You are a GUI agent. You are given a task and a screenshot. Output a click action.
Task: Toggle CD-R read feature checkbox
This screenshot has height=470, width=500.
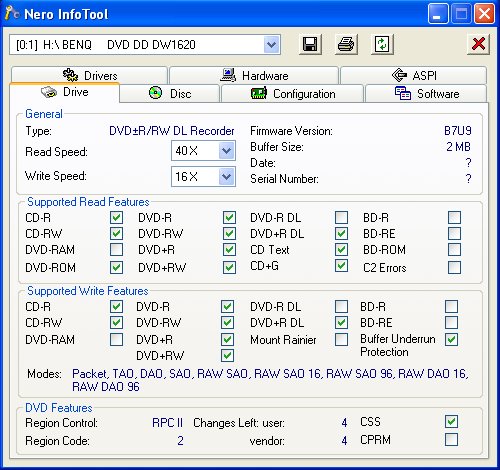coord(116,218)
